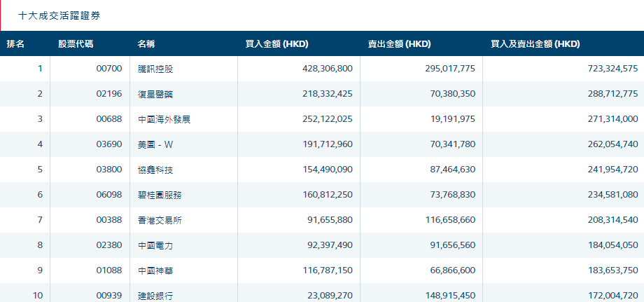Select the 名稱 column header

coord(146,44)
